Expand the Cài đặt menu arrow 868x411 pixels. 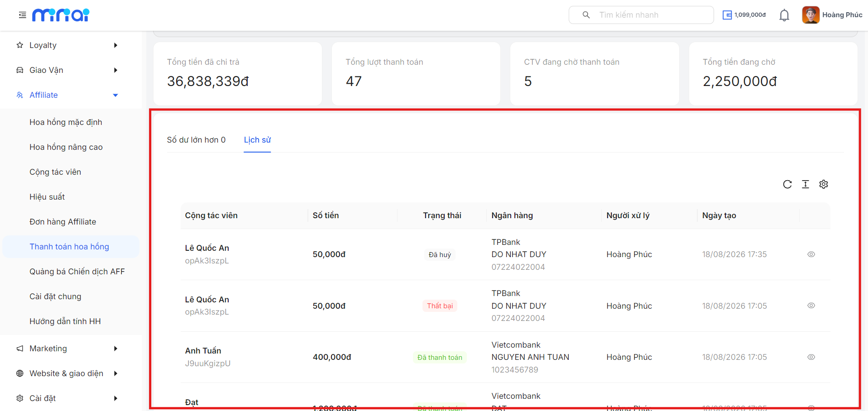tap(115, 398)
